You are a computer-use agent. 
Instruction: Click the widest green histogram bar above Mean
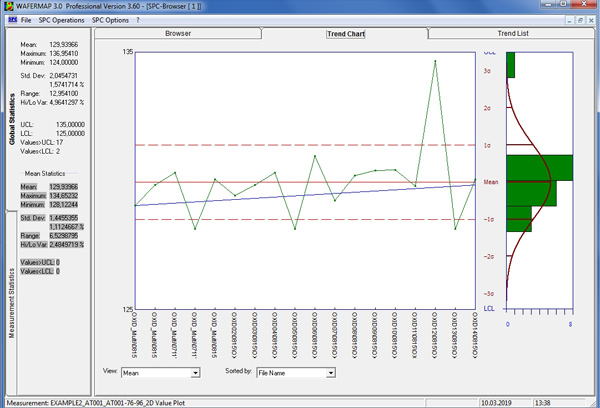point(540,168)
